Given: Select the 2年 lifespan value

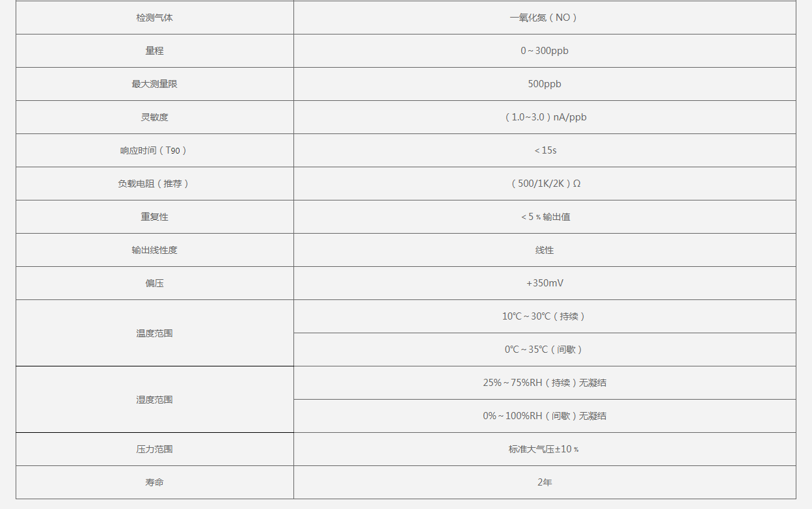Looking at the screenshot, I should tap(544, 482).
